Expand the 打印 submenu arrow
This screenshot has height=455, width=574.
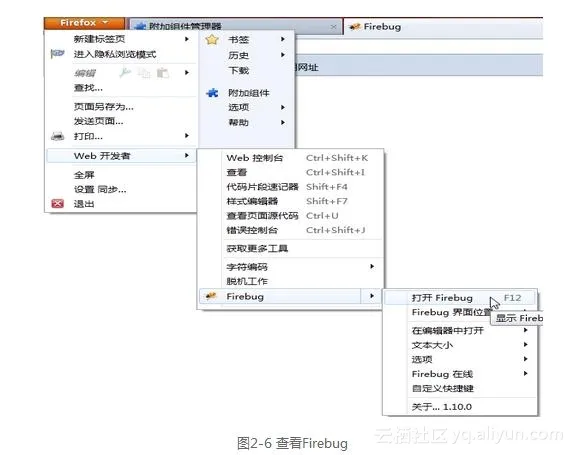(x=187, y=135)
